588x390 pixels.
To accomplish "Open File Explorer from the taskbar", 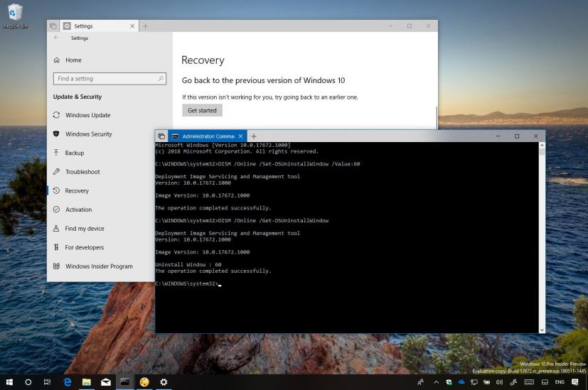I will coord(87,382).
